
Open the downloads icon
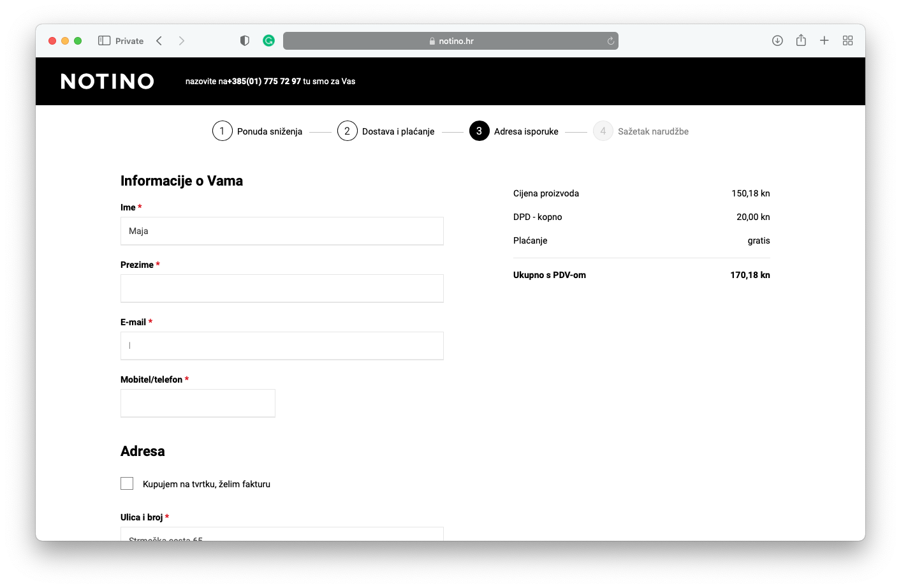[x=777, y=41]
